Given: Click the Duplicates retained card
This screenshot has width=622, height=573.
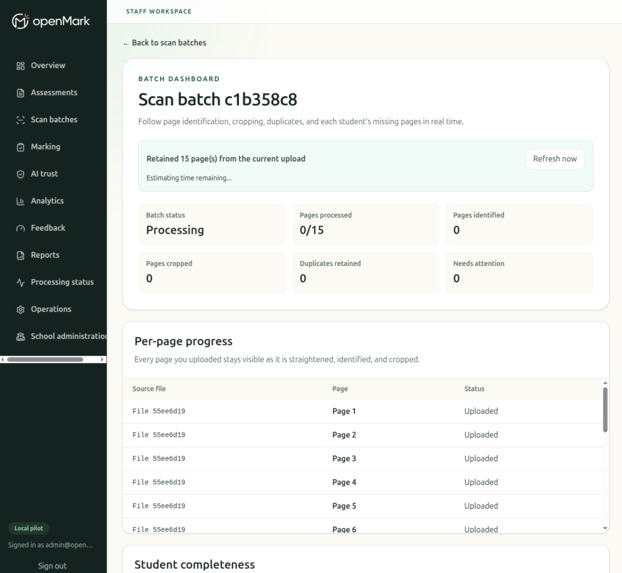Looking at the screenshot, I should [x=366, y=272].
